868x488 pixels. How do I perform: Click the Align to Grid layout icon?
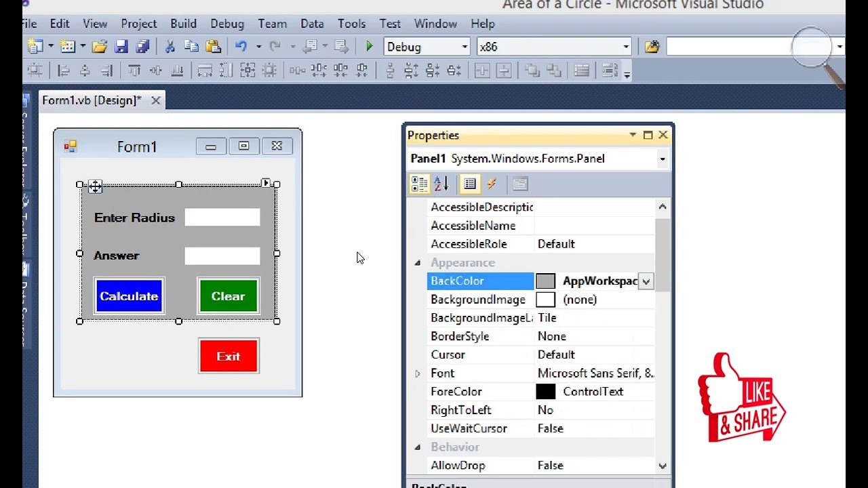[35, 70]
